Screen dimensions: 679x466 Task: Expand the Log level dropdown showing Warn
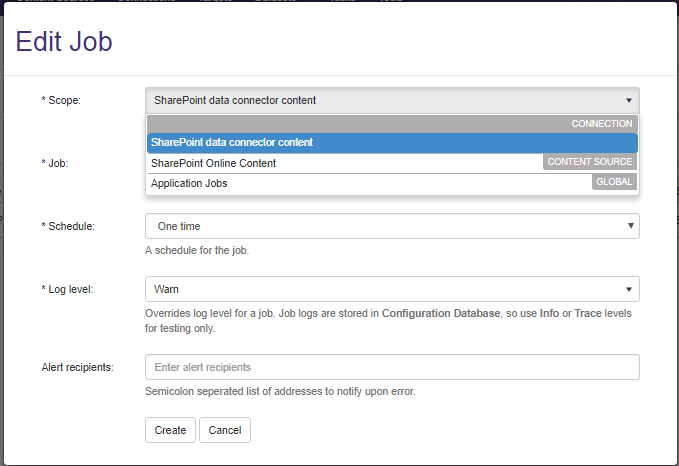(380, 289)
